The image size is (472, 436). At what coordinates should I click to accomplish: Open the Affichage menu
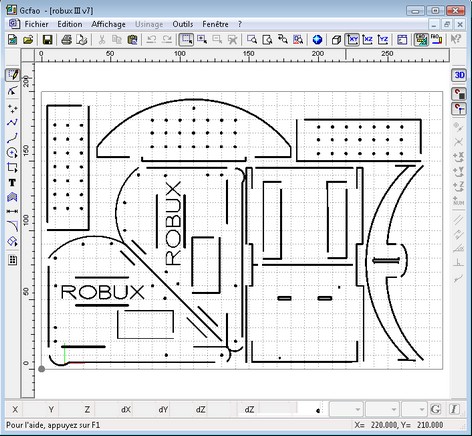[108, 24]
